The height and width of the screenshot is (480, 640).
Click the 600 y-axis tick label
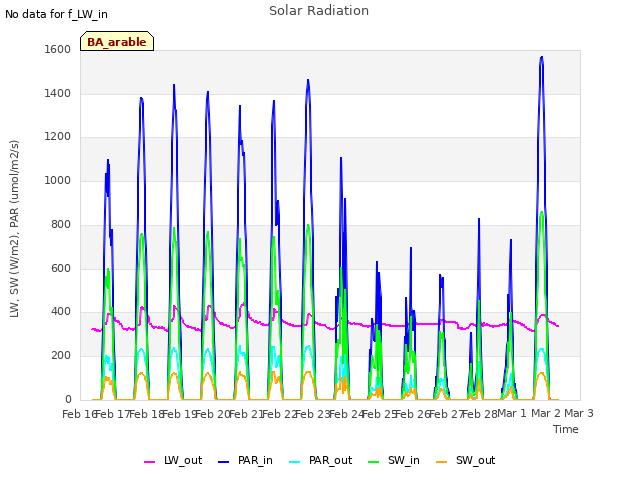(x=61, y=268)
